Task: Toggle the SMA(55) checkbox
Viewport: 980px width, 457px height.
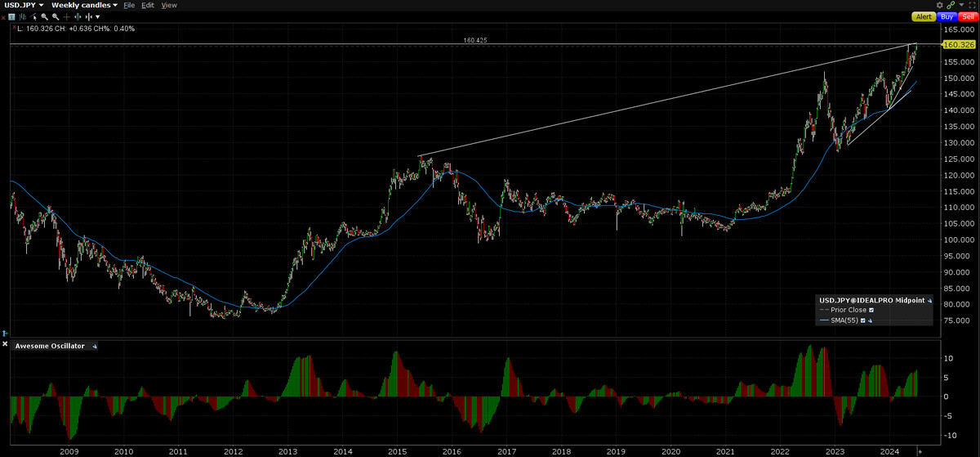Action: (x=863, y=320)
